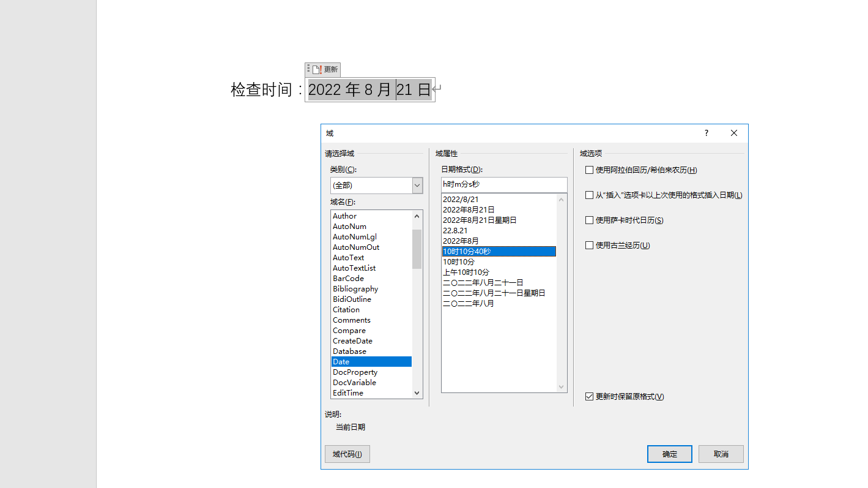Select CreateDate field name
The width and height of the screenshot is (868, 488).
371,341
